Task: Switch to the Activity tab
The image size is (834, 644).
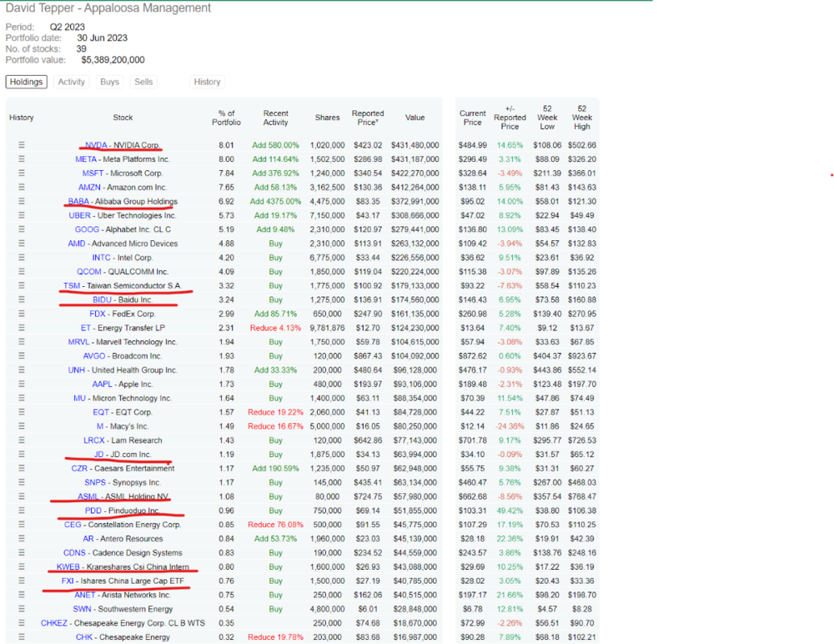Action: [71, 82]
